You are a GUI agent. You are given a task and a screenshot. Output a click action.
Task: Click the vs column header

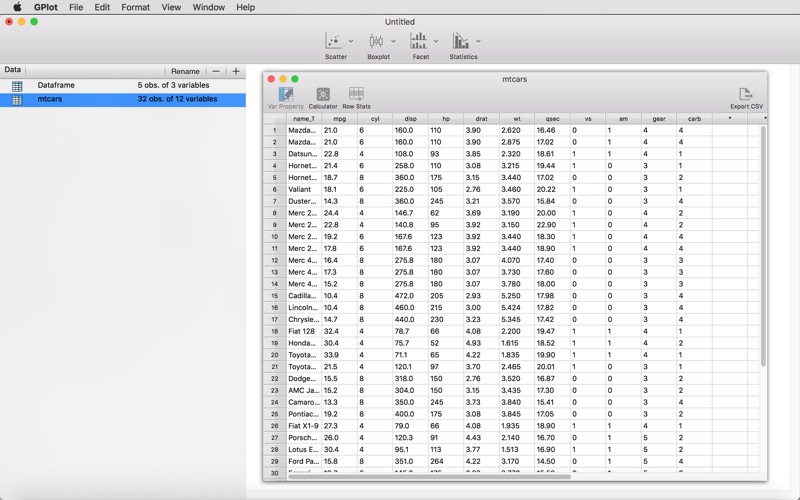click(588, 119)
